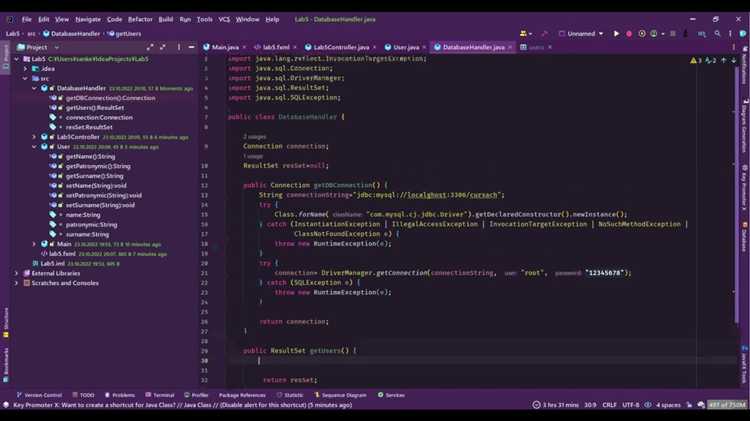Open the Build menu
The width and height of the screenshot is (750, 421).
click(165, 20)
